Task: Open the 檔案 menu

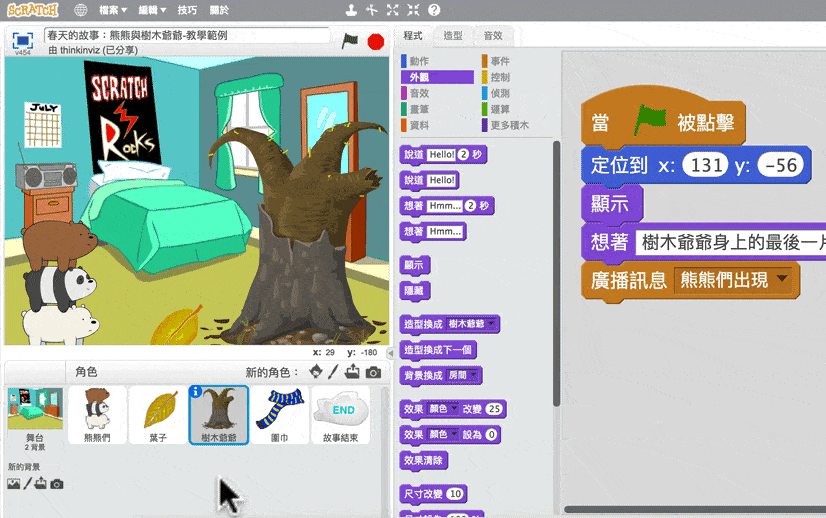Action: click(x=113, y=10)
